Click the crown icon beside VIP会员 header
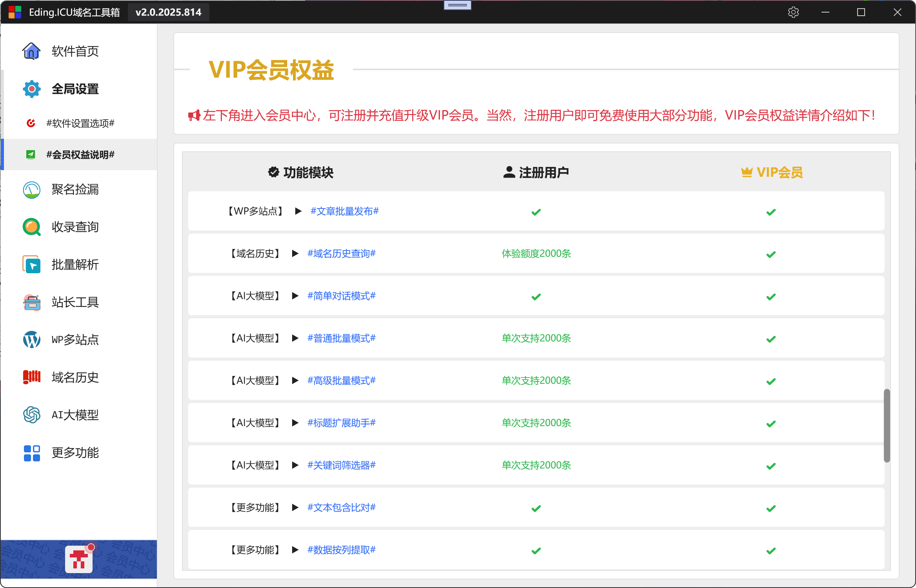The width and height of the screenshot is (916, 588). click(x=747, y=172)
